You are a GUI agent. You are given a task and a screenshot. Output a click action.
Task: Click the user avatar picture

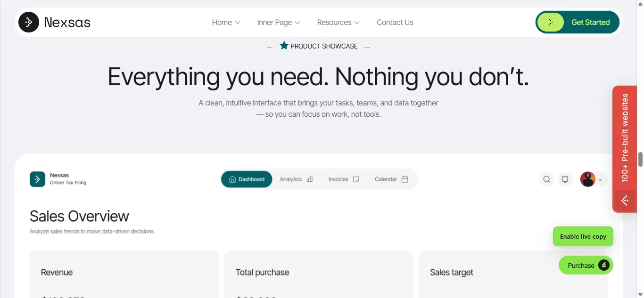(588, 179)
